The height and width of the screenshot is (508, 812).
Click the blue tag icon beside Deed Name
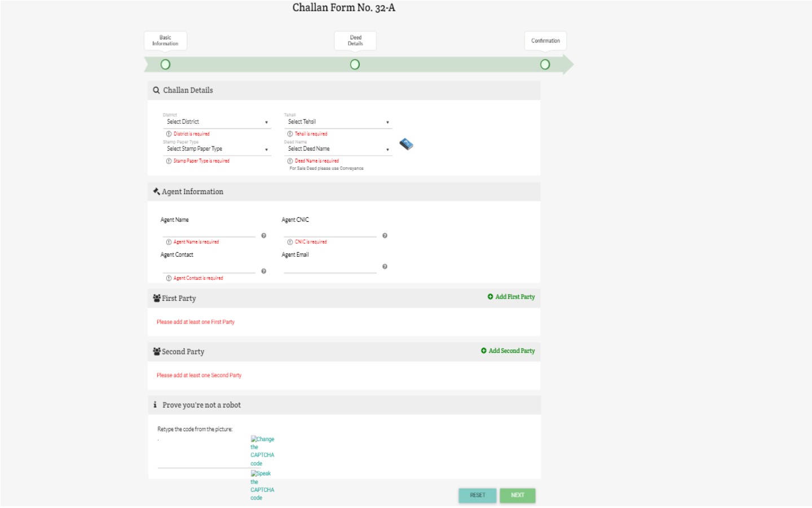point(406,144)
